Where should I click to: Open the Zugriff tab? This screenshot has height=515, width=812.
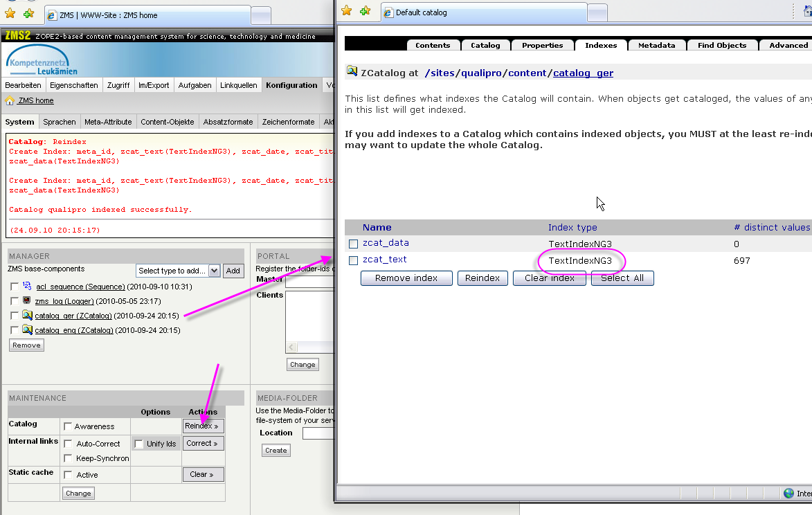pyautogui.click(x=118, y=85)
